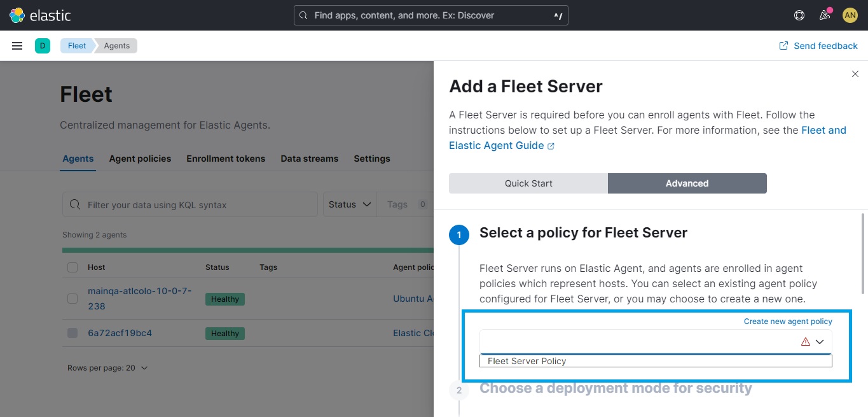Open the AN user avatar menu

coord(850,15)
